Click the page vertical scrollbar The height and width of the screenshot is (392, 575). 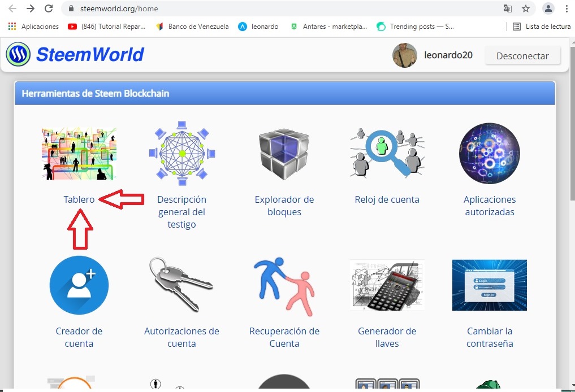tap(572, 123)
